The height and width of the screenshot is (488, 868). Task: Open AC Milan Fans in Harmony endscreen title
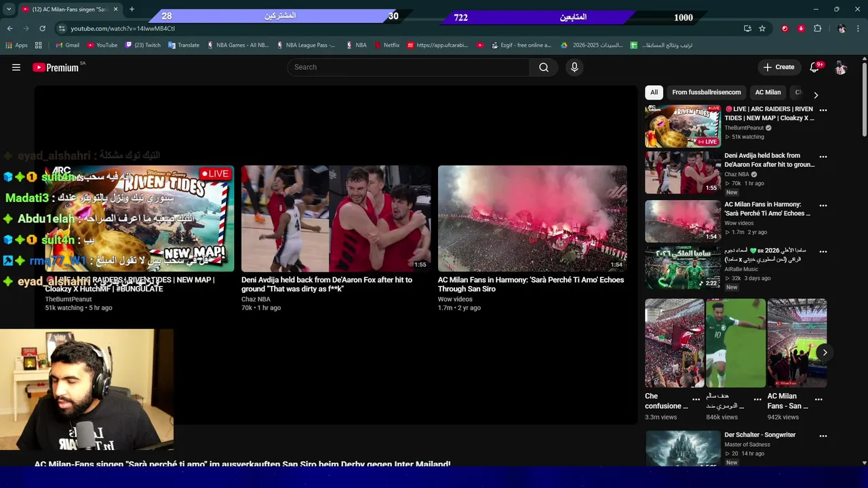click(x=531, y=284)
